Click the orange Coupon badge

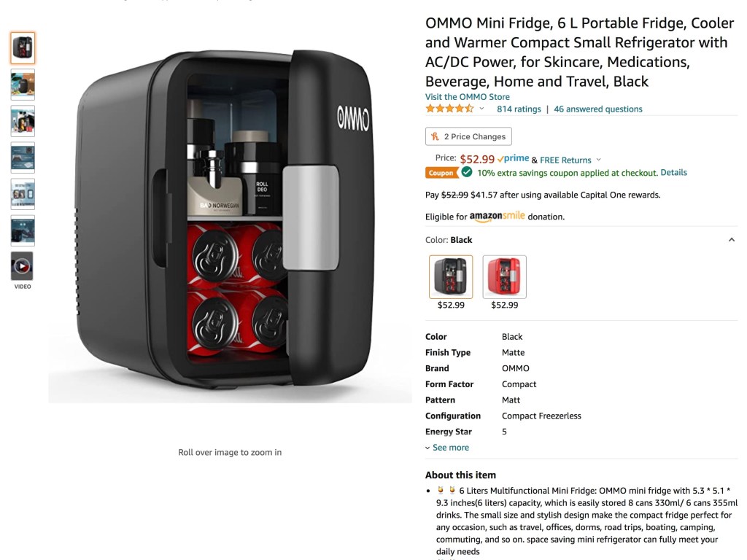coord(441,173)
